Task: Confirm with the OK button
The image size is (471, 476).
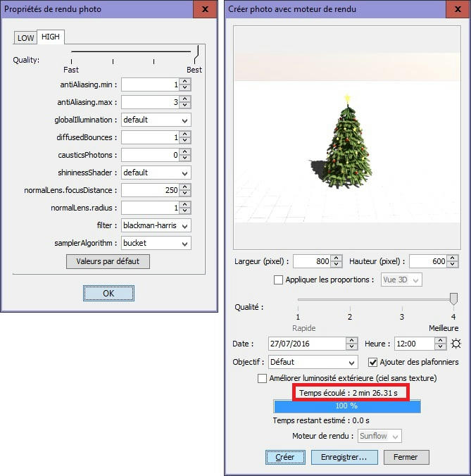Action: click(x=108, y=293)
